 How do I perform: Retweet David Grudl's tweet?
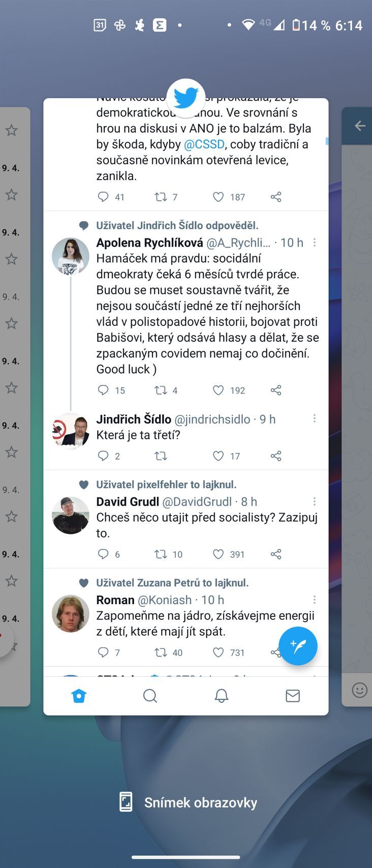[161, 554]
